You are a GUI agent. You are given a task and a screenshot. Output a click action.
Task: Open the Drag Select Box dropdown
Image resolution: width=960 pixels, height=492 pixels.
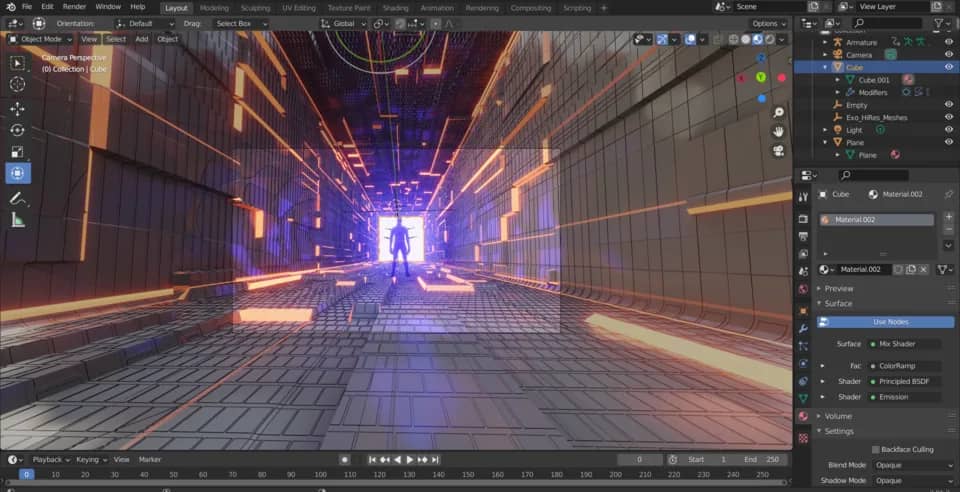[239, 24]
